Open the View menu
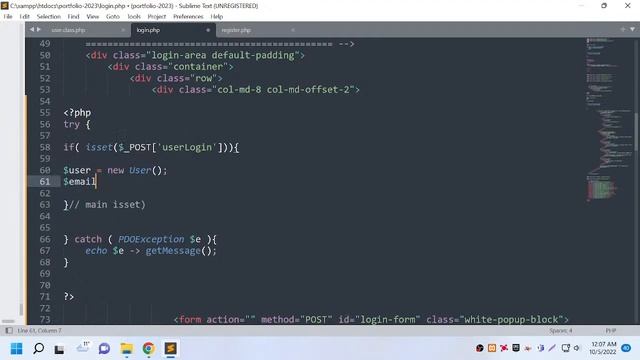This screenshot has height=360, width=640. pos(93,17)
